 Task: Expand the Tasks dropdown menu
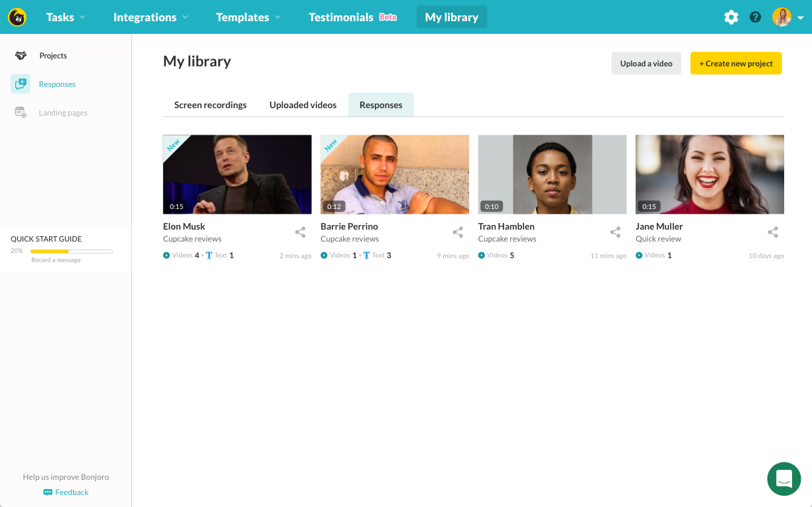(66, 17)
